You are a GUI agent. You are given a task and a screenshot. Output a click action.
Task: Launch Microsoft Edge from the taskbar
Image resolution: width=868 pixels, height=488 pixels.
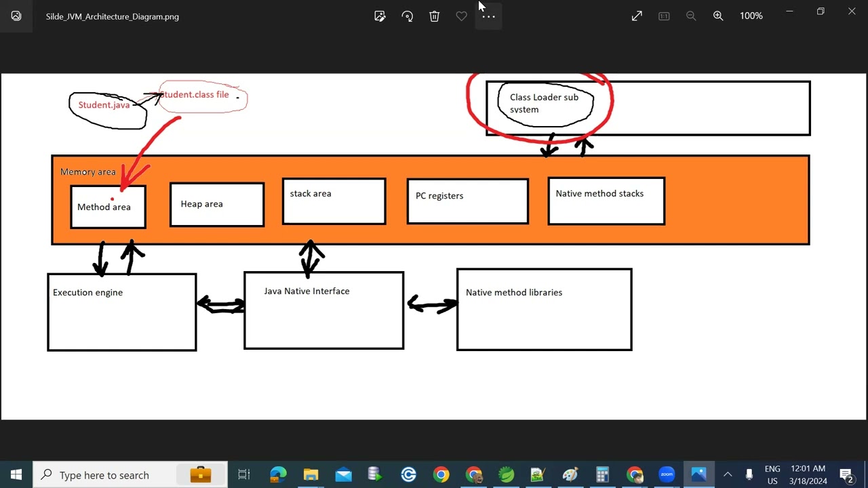click(278, 474)
